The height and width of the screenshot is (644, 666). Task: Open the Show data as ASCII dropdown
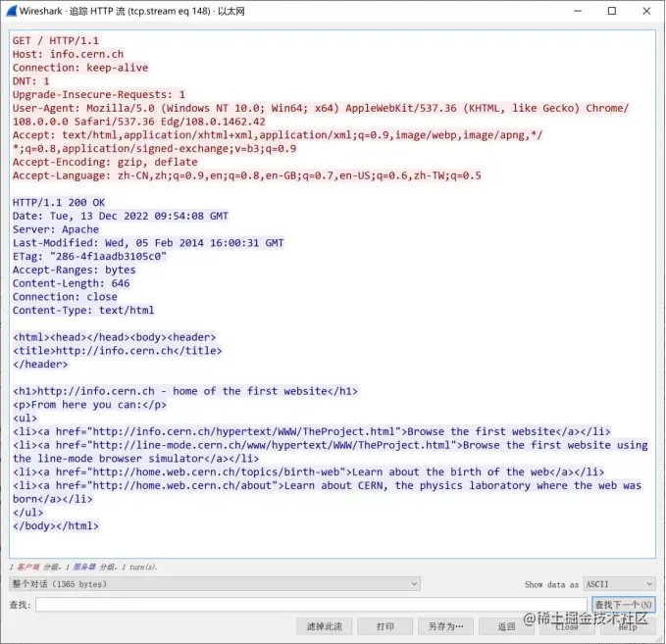[x=619, y=584]
